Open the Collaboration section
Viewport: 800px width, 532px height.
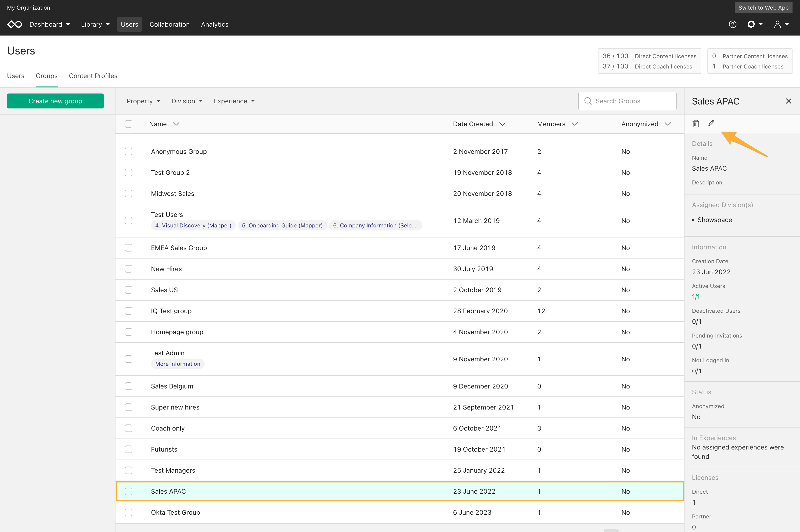coord(170,25)
